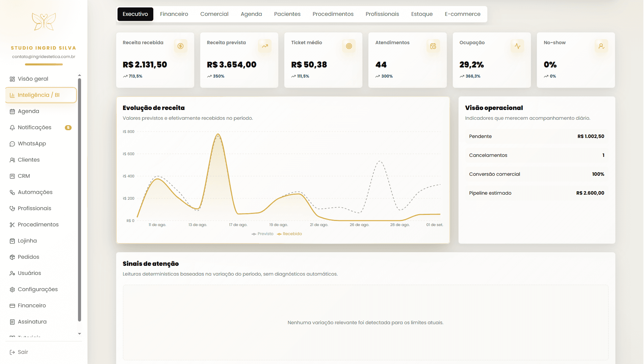Switch to the Estoque tab

coord(422,14)
